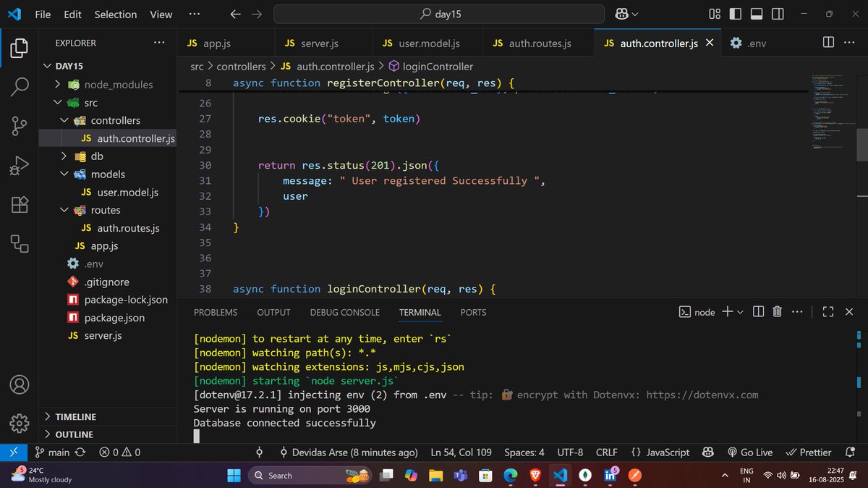Image resolution: width=868 pixels, height=488 pixels.
Task: Open Accounts icon in activity bar
Action: (20, 384)
